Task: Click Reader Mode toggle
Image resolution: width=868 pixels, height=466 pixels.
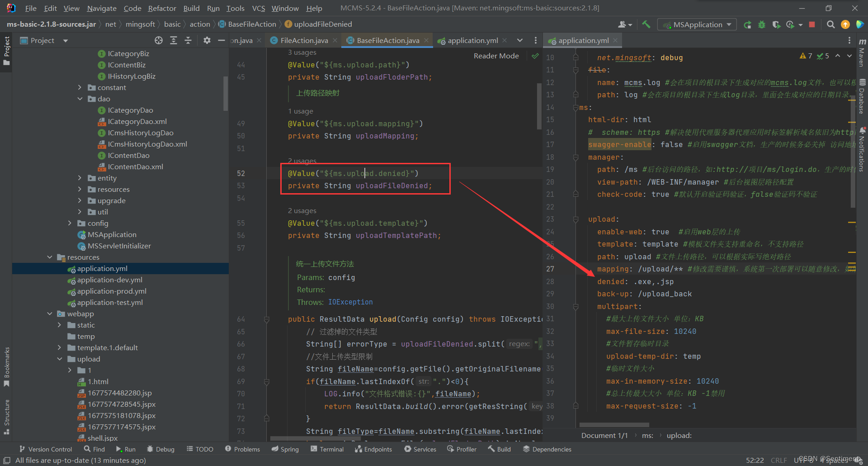Action: click(496, 56)
